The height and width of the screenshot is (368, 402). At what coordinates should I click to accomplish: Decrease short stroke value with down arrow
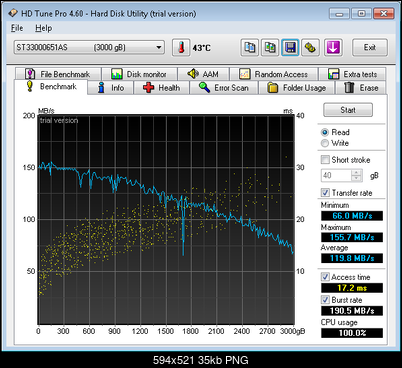coord(357,178)
